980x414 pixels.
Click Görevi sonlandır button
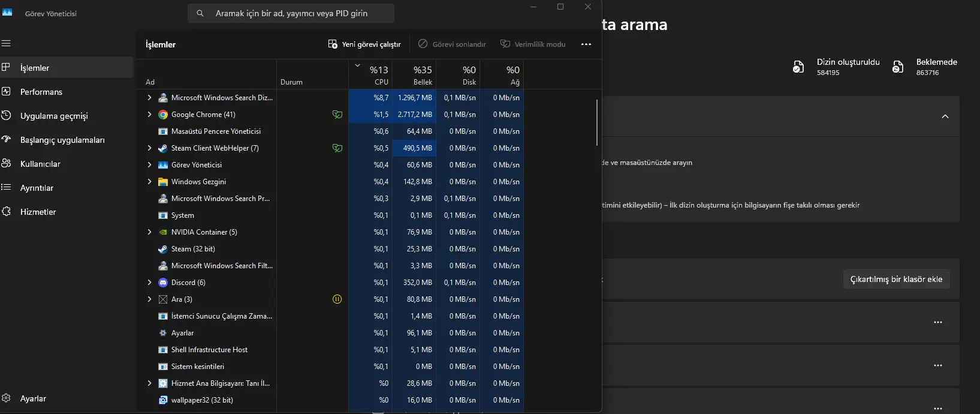click(452, 44)
